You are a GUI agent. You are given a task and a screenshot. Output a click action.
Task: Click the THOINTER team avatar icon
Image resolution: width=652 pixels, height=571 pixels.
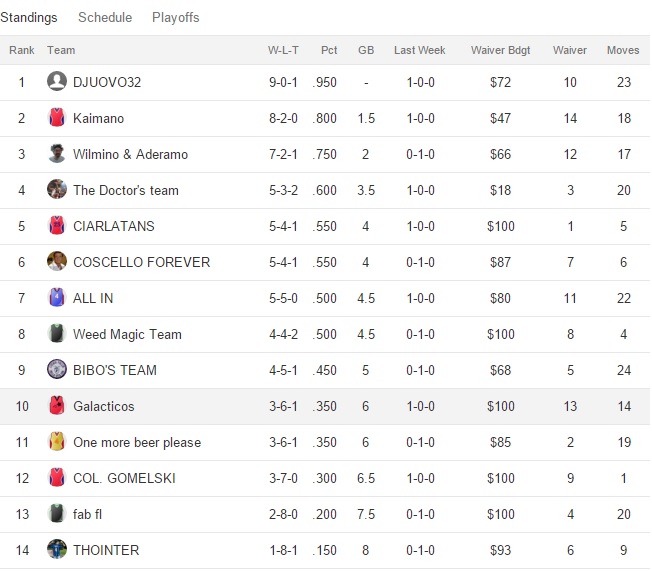(x=57, y=550)
